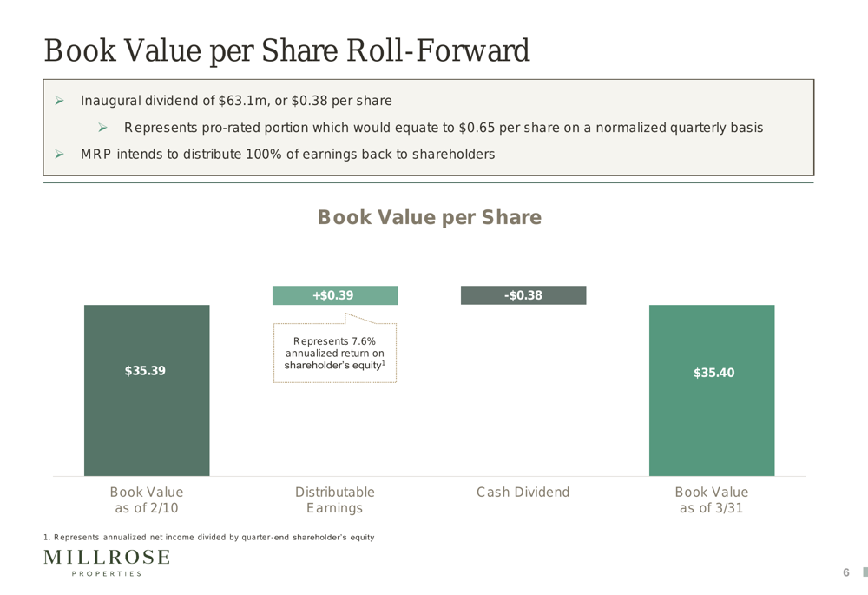Click the footnote about annualized net income
Viewport: 868px width, 595px height.
coord(209,538)
